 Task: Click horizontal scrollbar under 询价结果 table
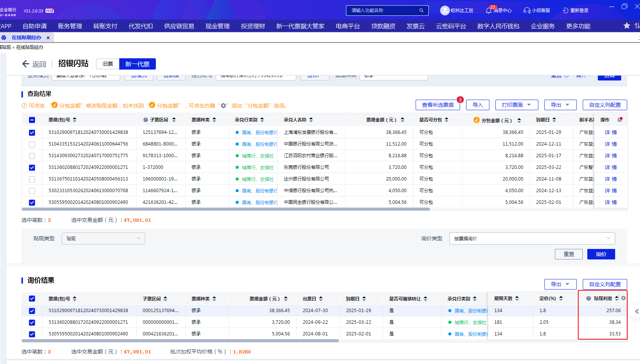point(180,341)
